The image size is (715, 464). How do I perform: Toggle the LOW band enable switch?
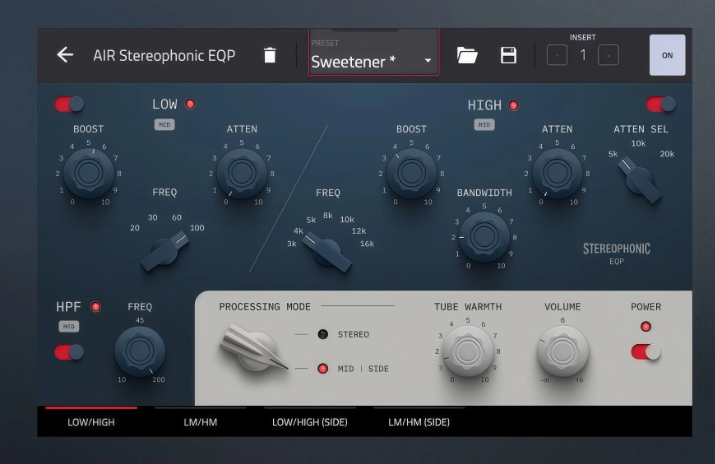[x=69, y=104]
